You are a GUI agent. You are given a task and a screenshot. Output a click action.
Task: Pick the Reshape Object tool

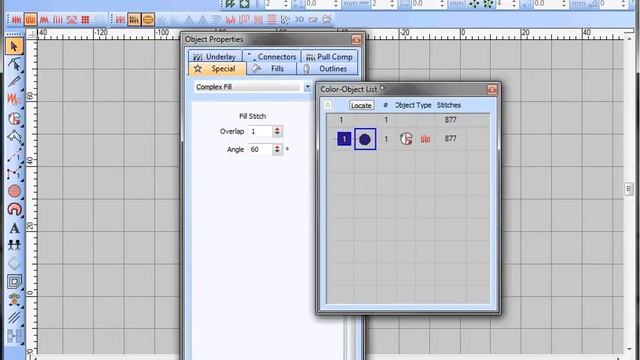[x=14, y=64]
